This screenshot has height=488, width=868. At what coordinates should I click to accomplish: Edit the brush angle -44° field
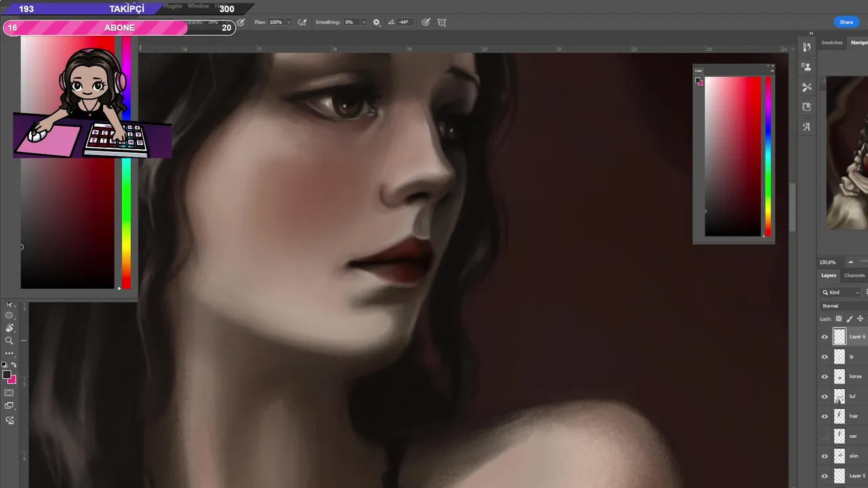coord(404,22)
